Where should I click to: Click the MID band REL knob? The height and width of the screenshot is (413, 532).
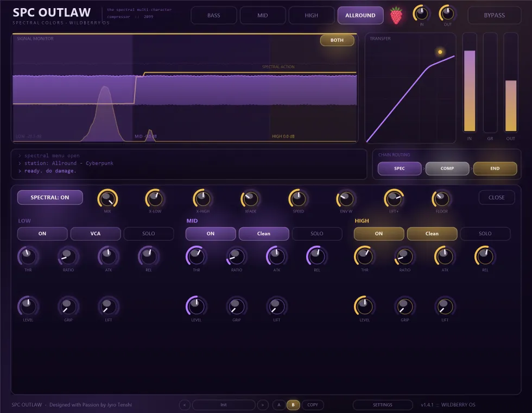[317, 256]
